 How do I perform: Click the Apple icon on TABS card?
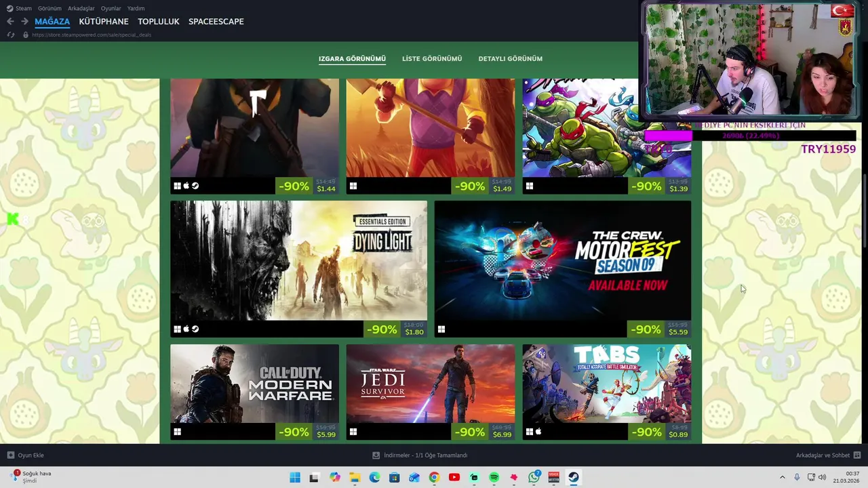coord(538,432)
